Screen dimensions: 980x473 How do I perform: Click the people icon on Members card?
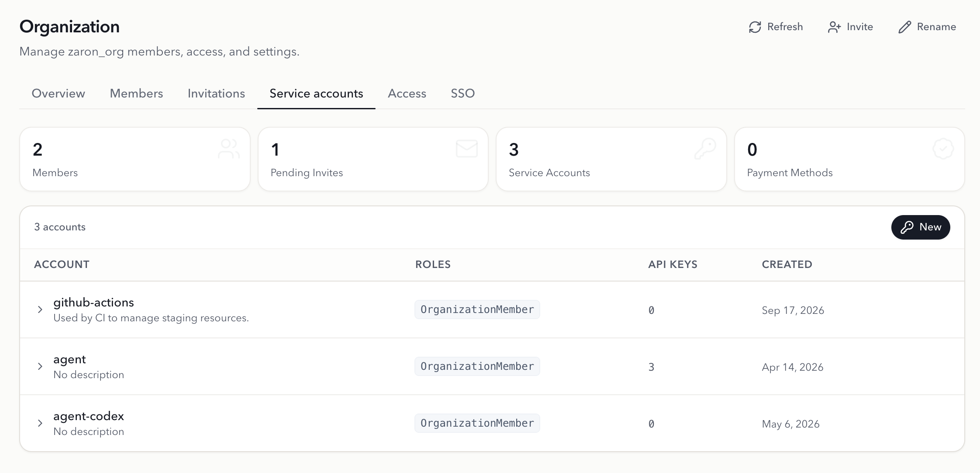(x=229, y=149)
